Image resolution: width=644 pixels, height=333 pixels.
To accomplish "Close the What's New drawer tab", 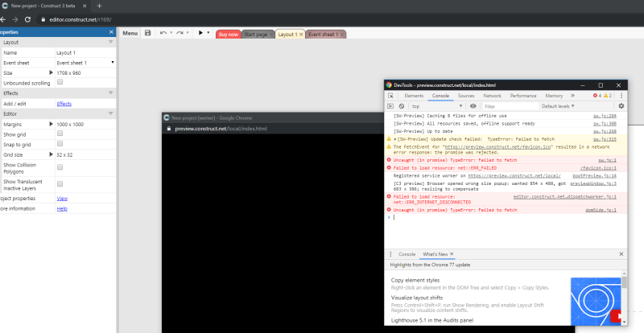I will pos(452,253).
